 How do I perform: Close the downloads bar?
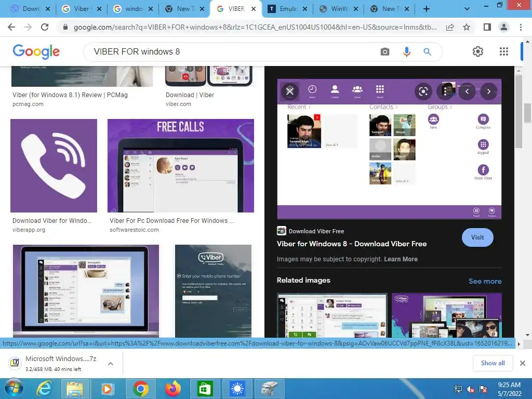(523, 363)
